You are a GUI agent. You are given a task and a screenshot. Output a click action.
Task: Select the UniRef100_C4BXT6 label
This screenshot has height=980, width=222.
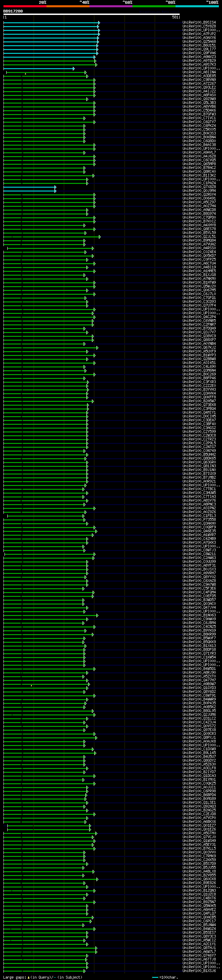pos(199,898)
